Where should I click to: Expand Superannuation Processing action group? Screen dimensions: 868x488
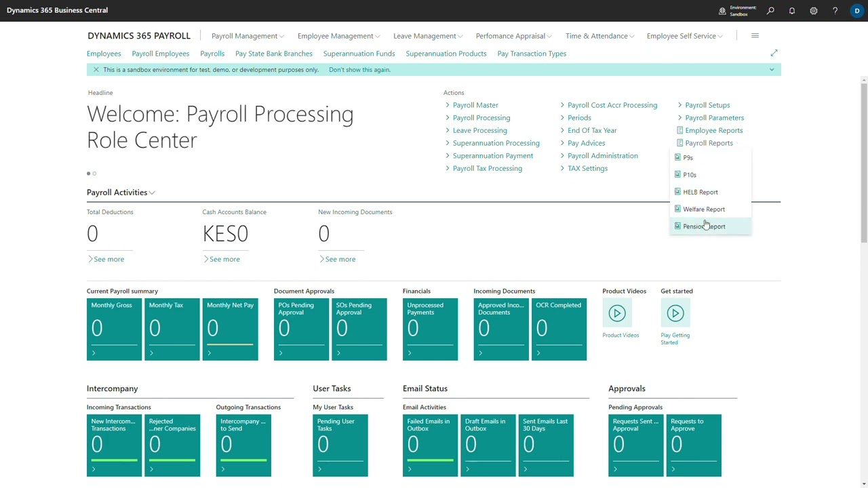[x=492, y=143]
